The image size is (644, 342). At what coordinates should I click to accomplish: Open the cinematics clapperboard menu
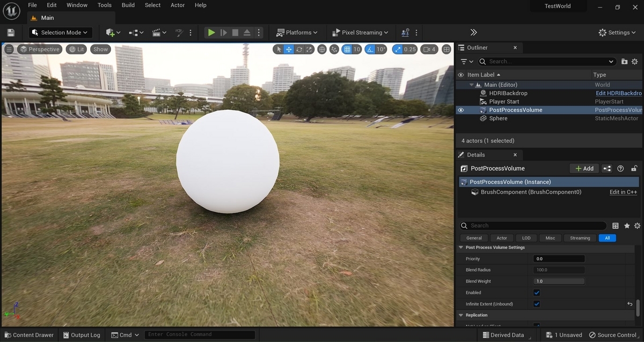coord(159,33)
